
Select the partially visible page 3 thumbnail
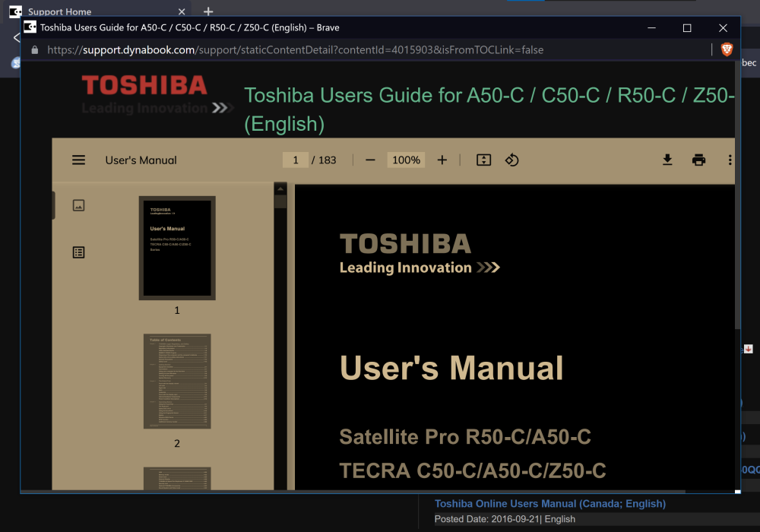177,479
